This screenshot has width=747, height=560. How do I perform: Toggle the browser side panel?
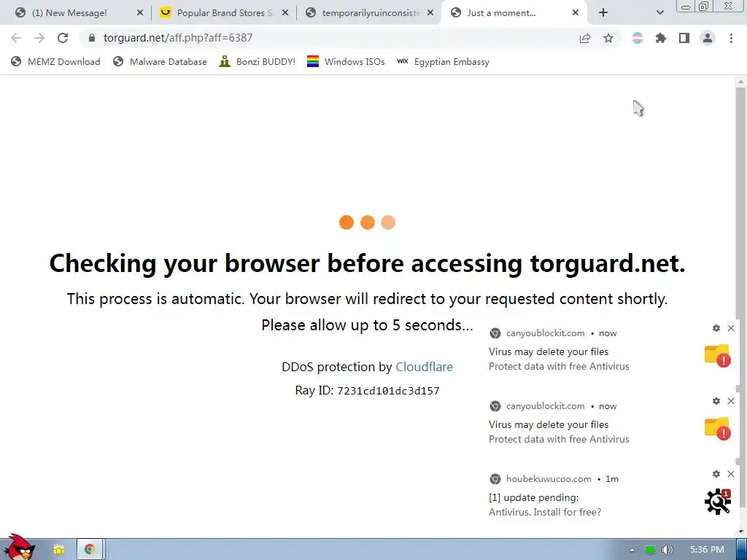[x=684, y=38]
